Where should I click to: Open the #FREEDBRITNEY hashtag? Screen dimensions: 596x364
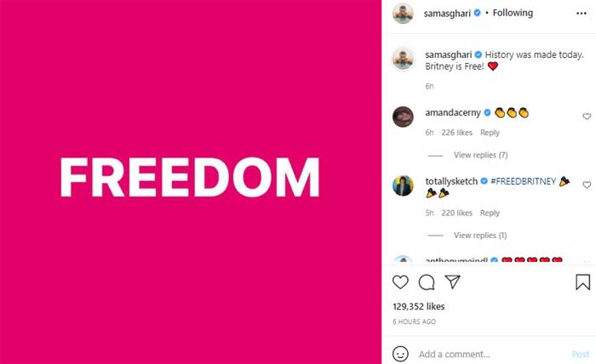point(523,181)
